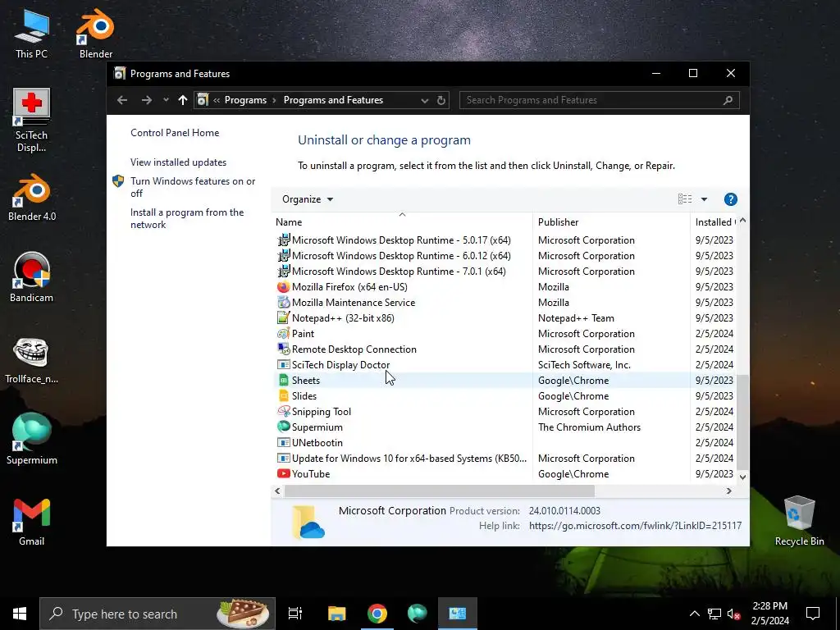840x630 pixels.
Task: Click the change view icon
Action: point(685,199)
